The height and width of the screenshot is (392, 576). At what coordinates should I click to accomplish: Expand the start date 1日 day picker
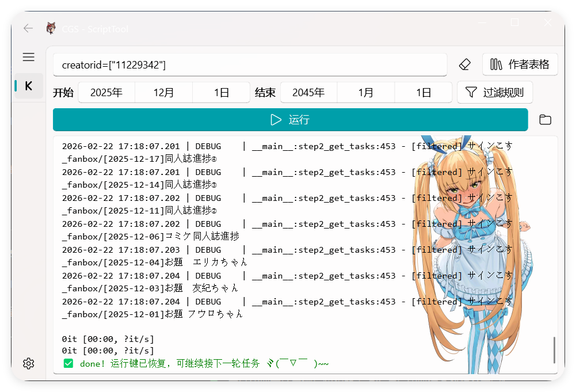click(x=222, y=92)
